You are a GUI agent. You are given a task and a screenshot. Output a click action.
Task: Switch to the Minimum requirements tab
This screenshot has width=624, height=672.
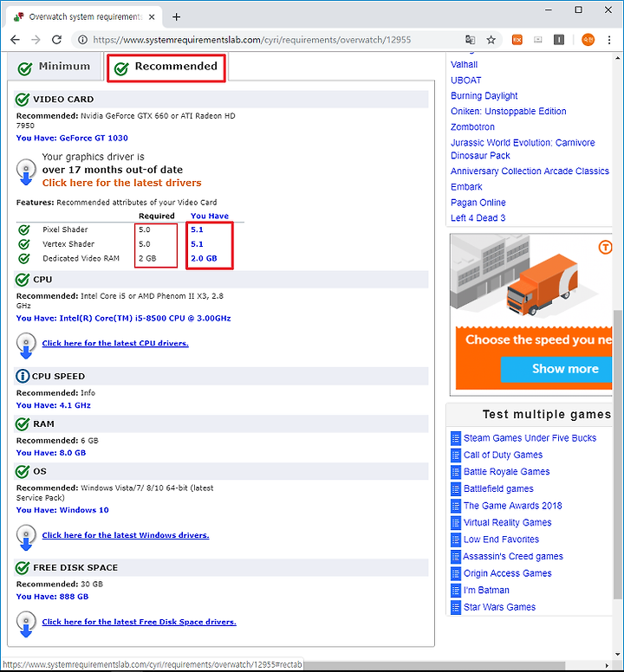point(55,67)
